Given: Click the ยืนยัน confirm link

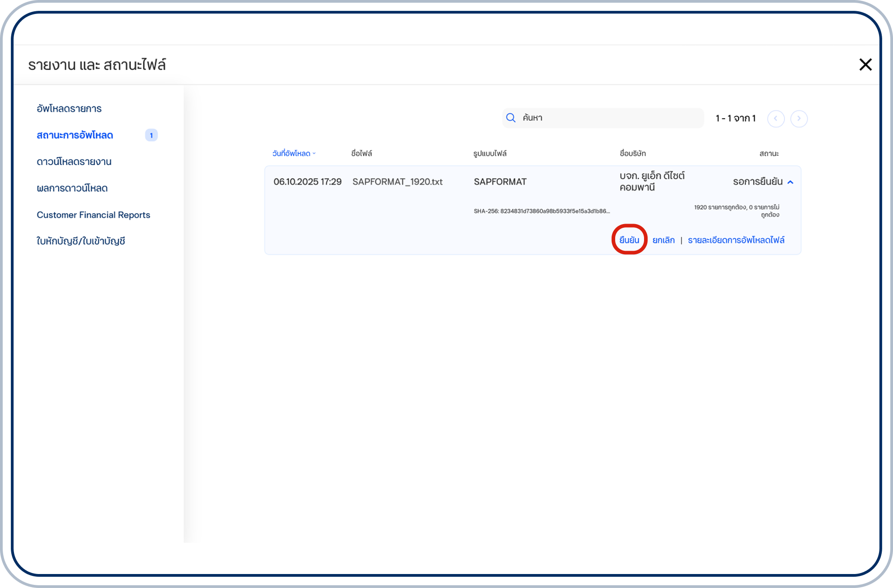Looking at the screenshot, I should click(x=629, y=240).
